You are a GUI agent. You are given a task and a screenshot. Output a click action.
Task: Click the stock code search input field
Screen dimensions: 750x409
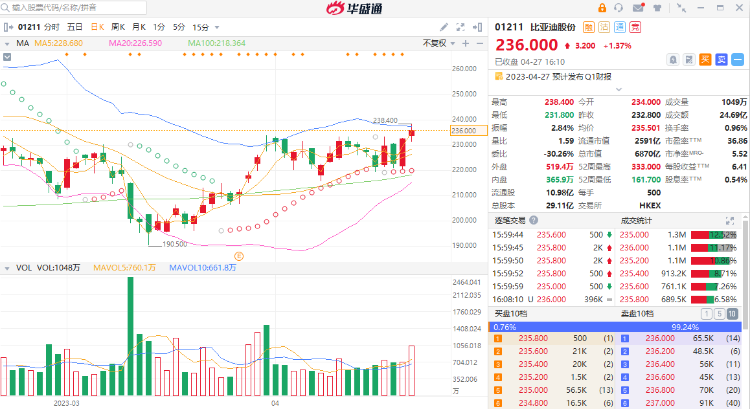tap(73, 8)
